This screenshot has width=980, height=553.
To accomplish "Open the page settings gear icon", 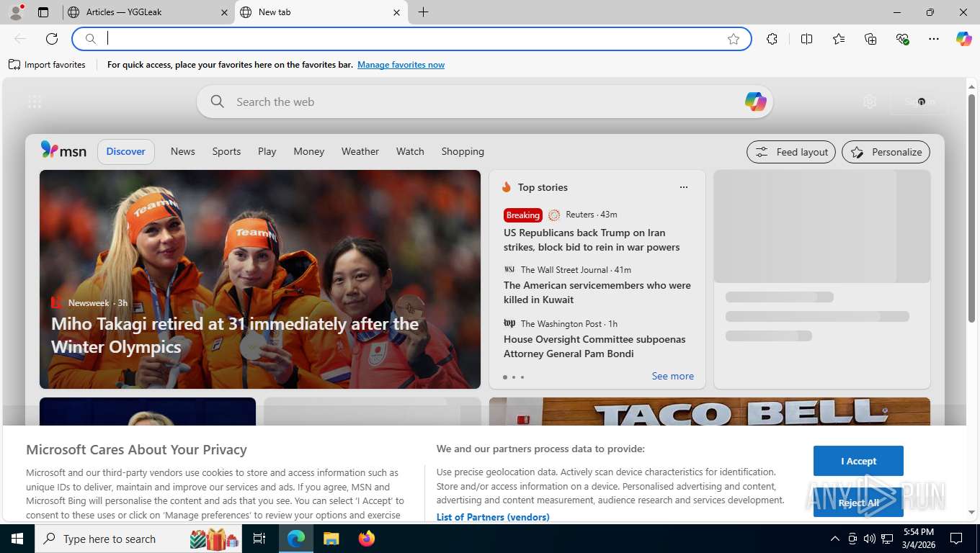I will point(870,102).
